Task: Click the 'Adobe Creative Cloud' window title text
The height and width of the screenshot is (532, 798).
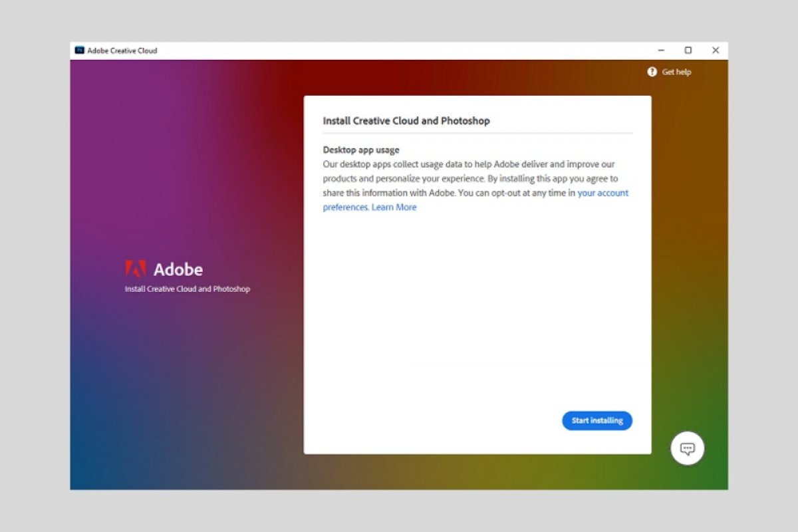Action: tap(122, 51)
